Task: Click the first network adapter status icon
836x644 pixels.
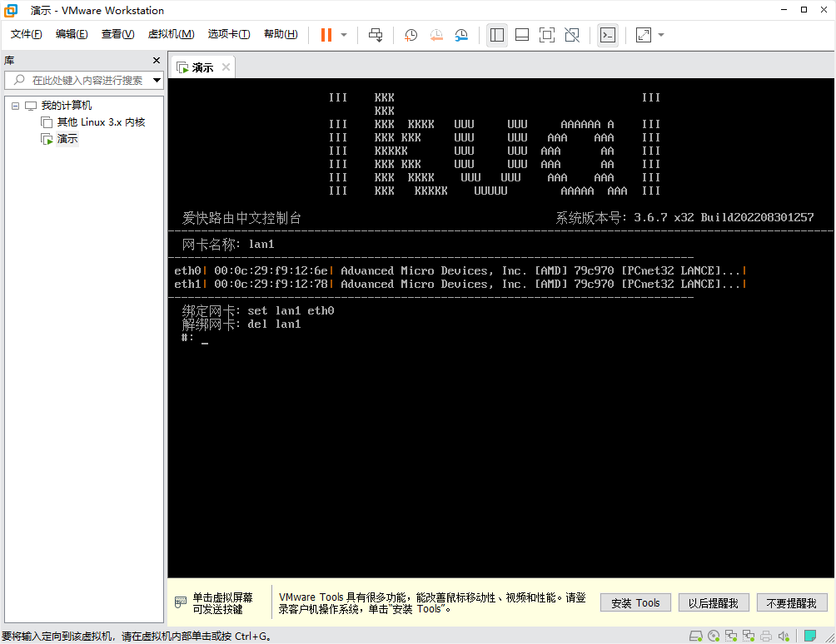Action: [731, 636]
